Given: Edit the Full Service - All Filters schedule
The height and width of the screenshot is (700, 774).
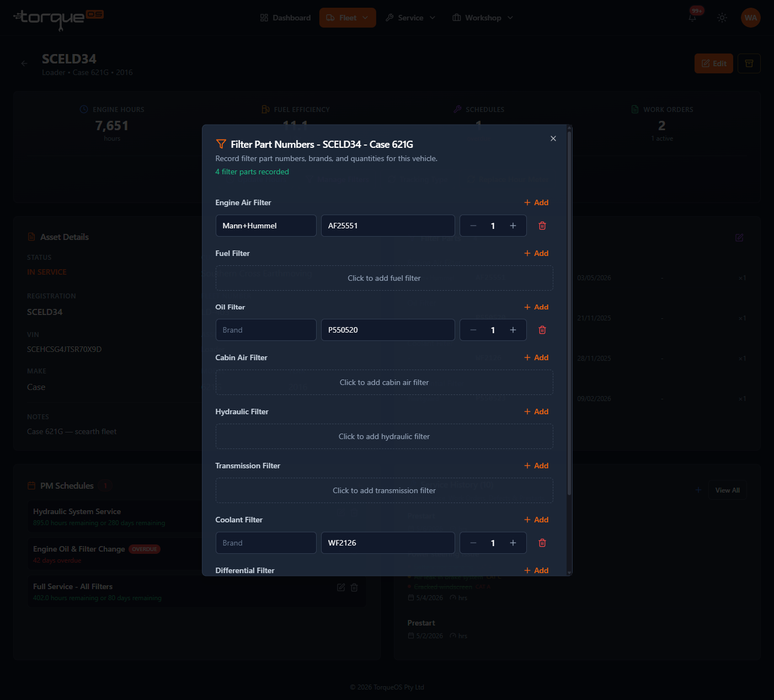Looking at the screenshot, I should pyautogui.click(x=341, y=587).
